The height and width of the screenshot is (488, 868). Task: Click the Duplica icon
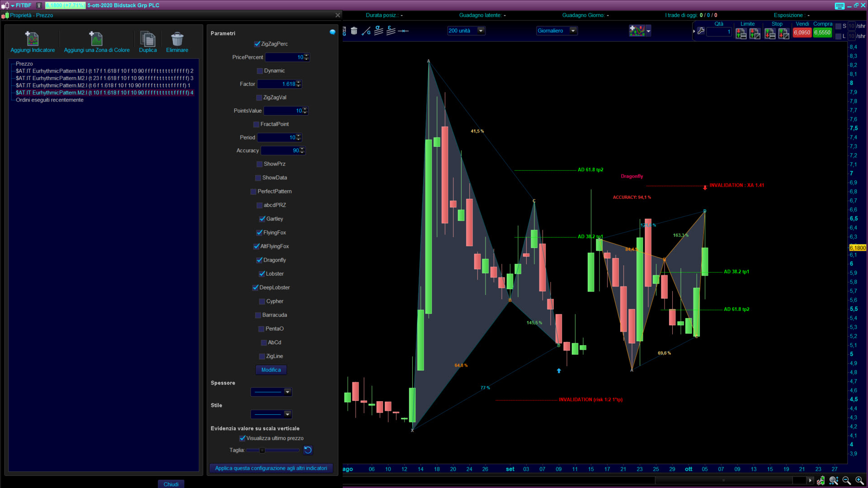click(x=148, y=39)
